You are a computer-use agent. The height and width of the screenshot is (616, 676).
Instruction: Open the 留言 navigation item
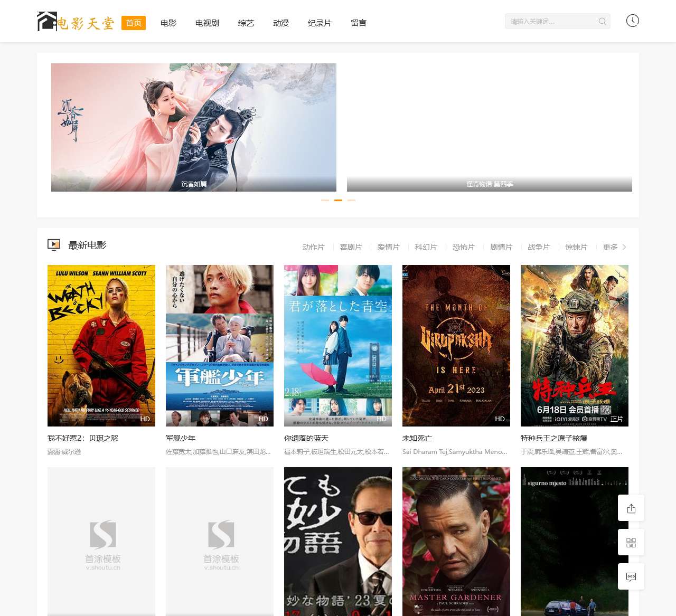[x=359, y=23]
